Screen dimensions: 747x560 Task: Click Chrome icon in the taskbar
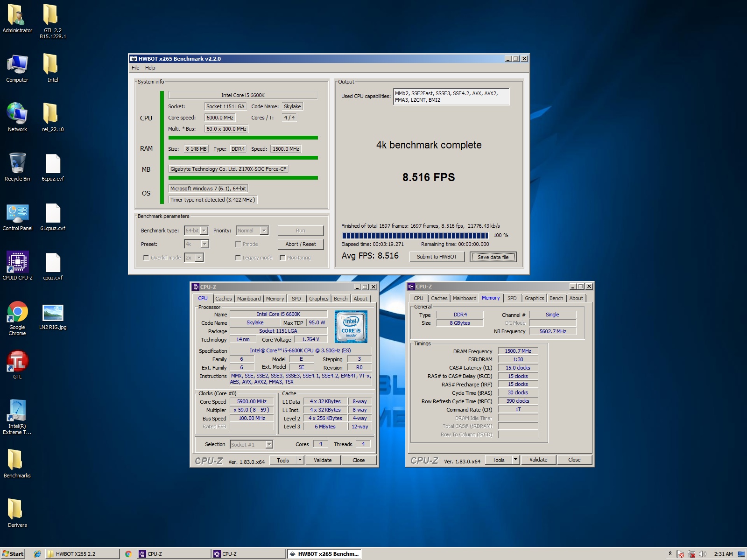(x=128, y=554)
